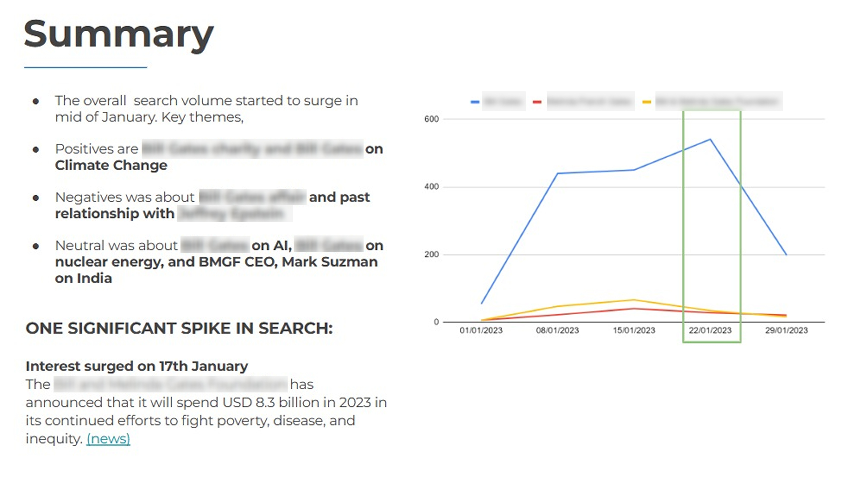Select the 01/01/2023 x-axis label
Screen dimensions: 868x478
[481, 330]
